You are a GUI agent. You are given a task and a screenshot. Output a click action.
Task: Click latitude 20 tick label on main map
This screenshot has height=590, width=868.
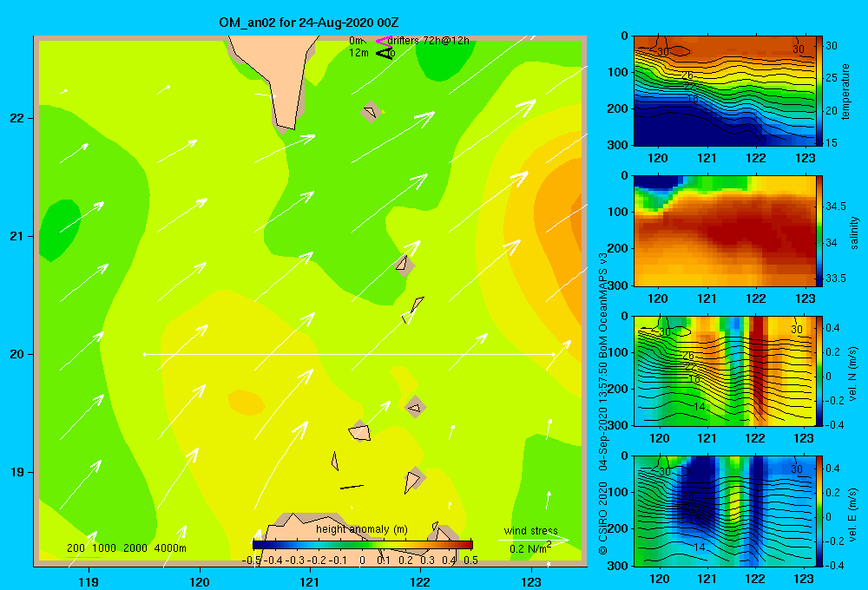pos(17,354)
